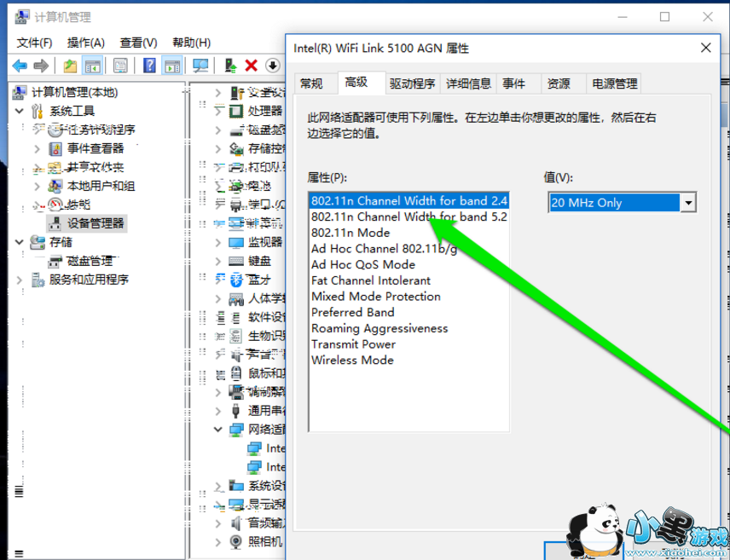Switch to the 详细信息 tab
The image size is (730, 560).
[468, 84]
